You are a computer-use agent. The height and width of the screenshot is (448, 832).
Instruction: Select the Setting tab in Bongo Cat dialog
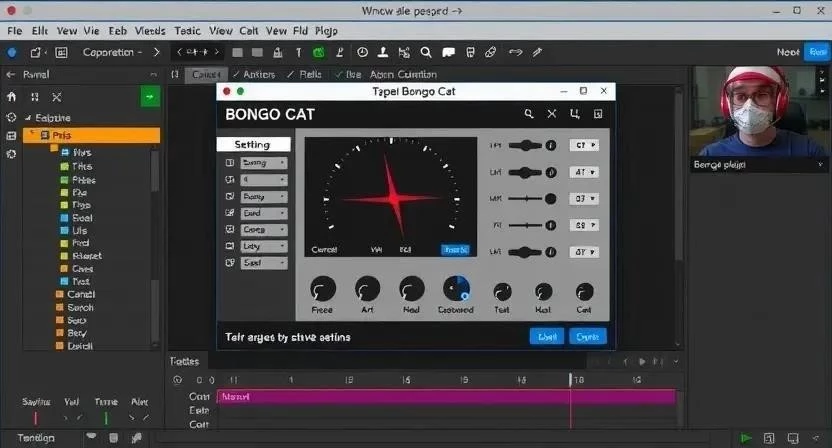pyautogui.click(x=252, y=145)
